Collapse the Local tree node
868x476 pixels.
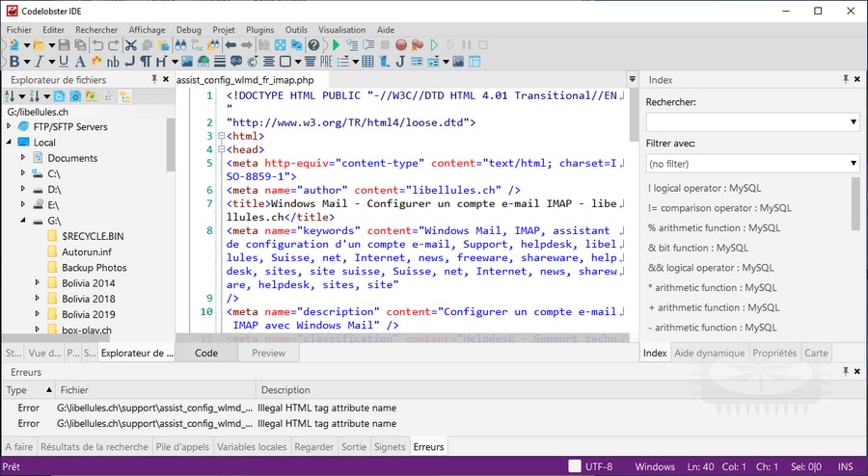pyautogui.click(x=9, y=142)
